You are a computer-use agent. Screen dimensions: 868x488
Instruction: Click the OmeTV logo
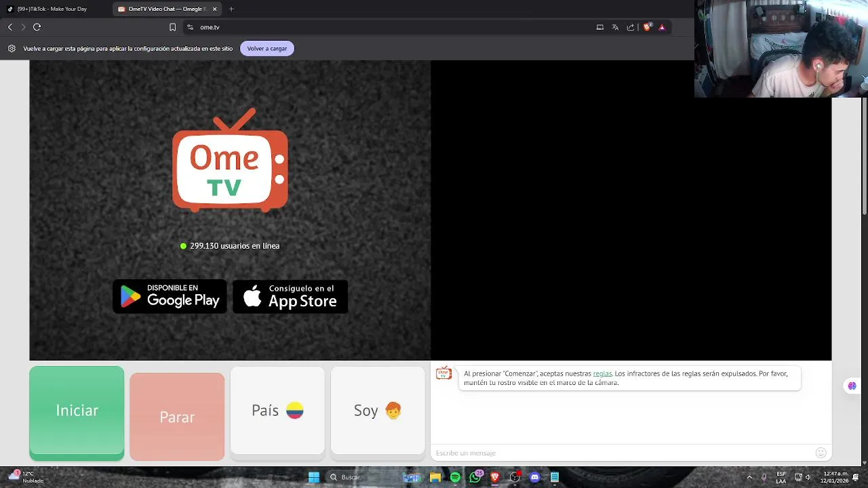coord(230,160)
